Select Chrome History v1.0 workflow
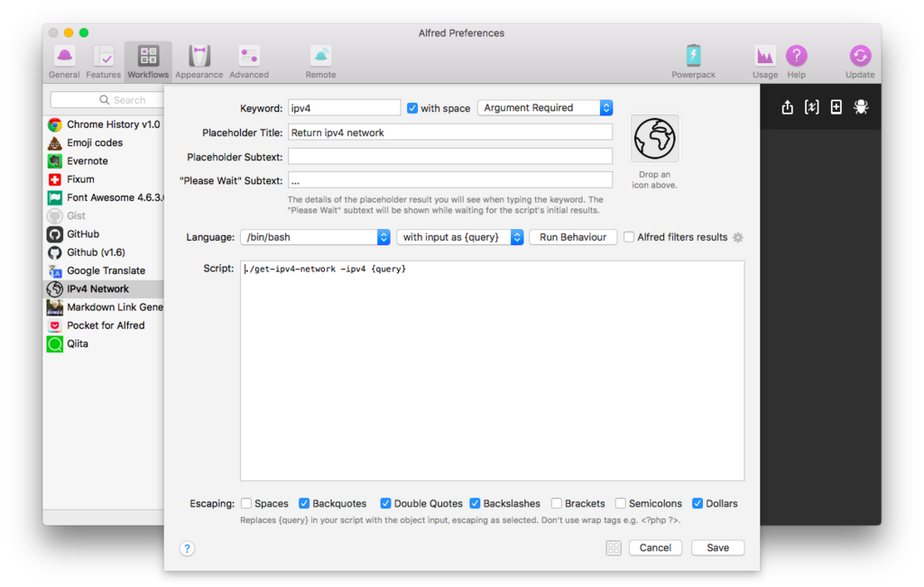The image size is (924, 587). (x=104, y=124)
